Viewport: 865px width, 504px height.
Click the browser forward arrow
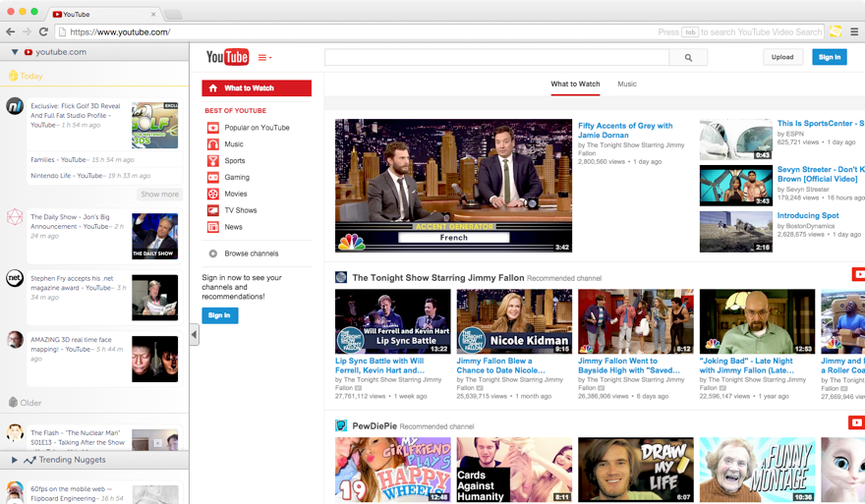pos(27,32)
